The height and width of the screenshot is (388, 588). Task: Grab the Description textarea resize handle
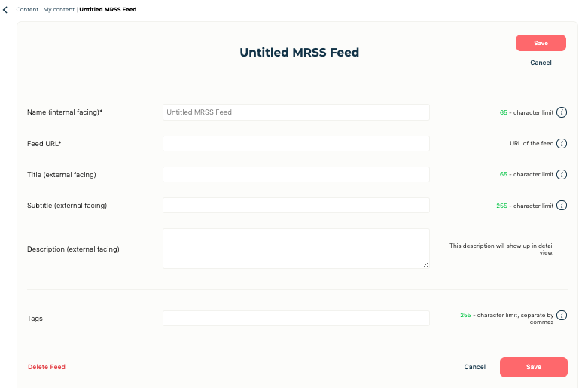(425, 265)
